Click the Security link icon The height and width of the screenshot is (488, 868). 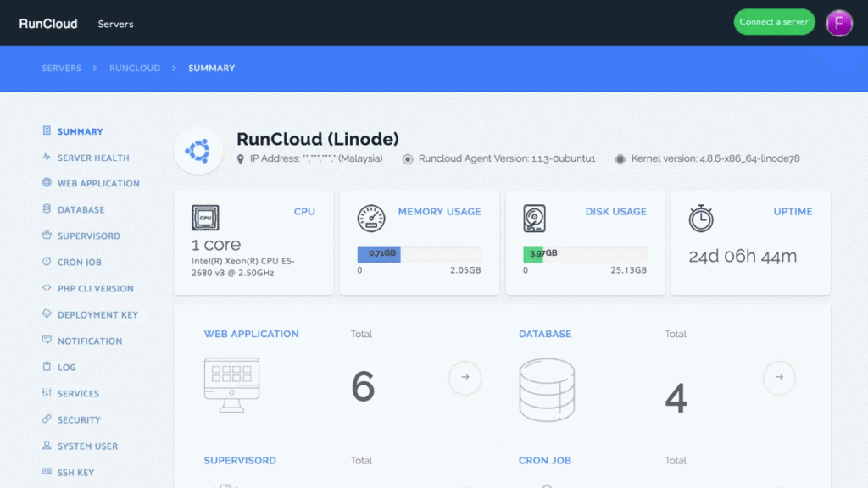[x=47, y=419]
